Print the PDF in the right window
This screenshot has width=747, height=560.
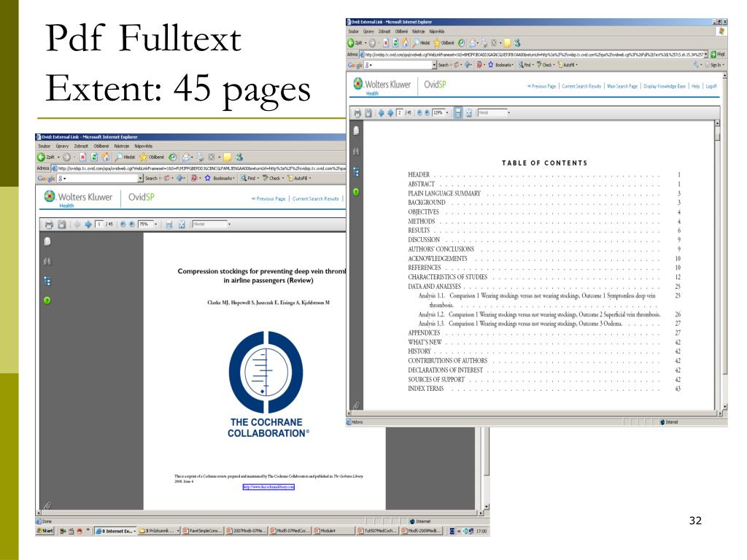pyautogui.click(x=357, y=113)
